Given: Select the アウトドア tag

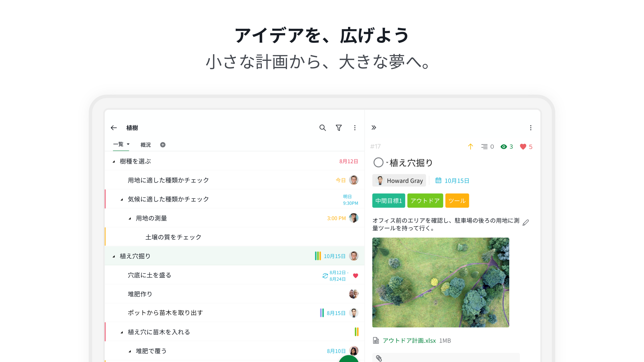Looking at the screenshot, I should [x=425, y=201].
